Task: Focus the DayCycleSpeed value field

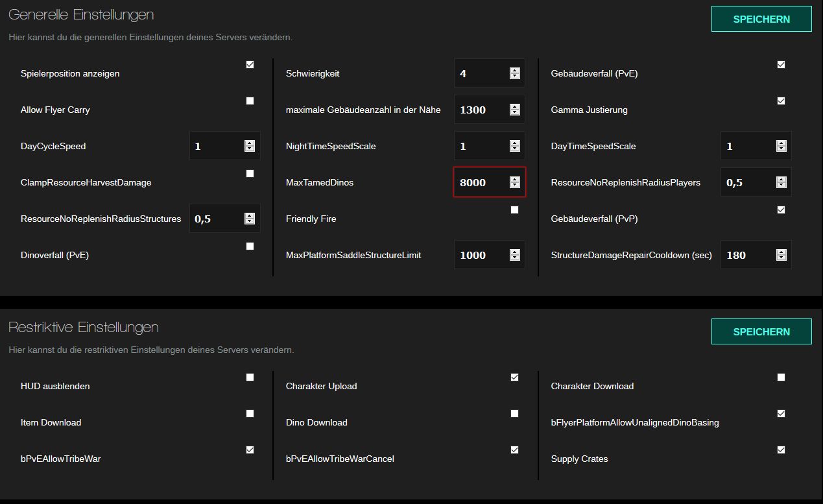Action: (x=225, y=146)
